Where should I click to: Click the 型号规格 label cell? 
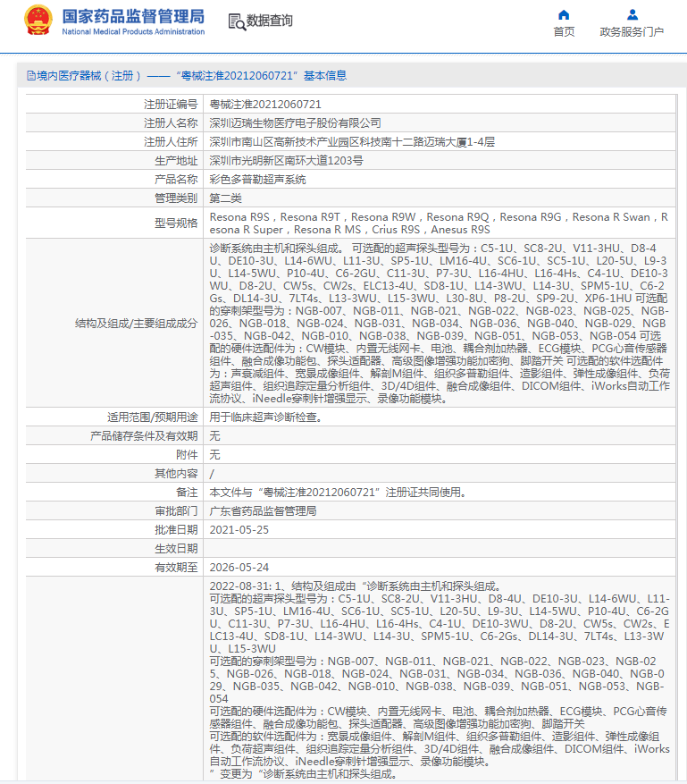pos(115,223)
